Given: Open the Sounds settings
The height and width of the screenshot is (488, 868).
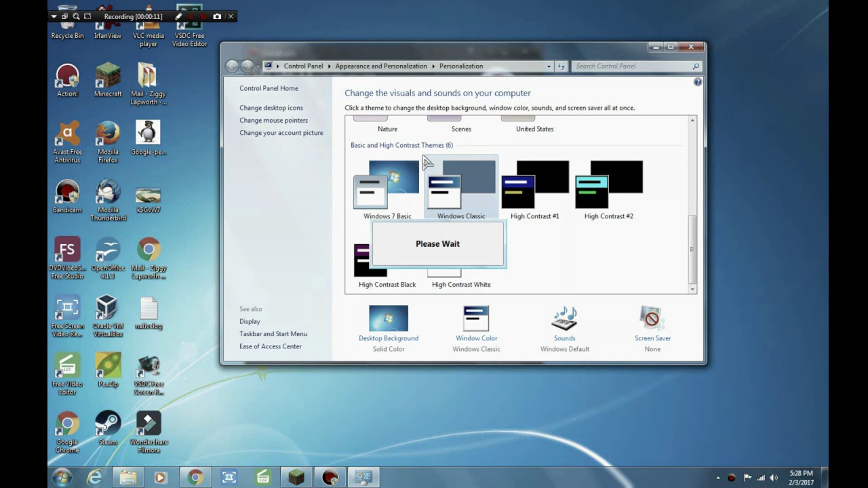Looking at the screenshot, I should point(564,329).
